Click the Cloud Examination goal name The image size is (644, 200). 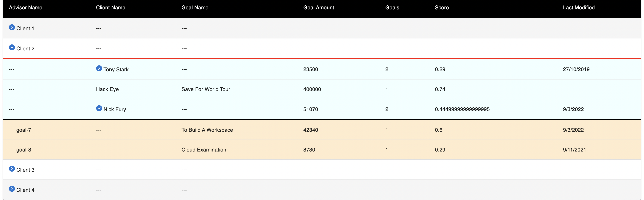pyautogui.click(x=204, y=150)
